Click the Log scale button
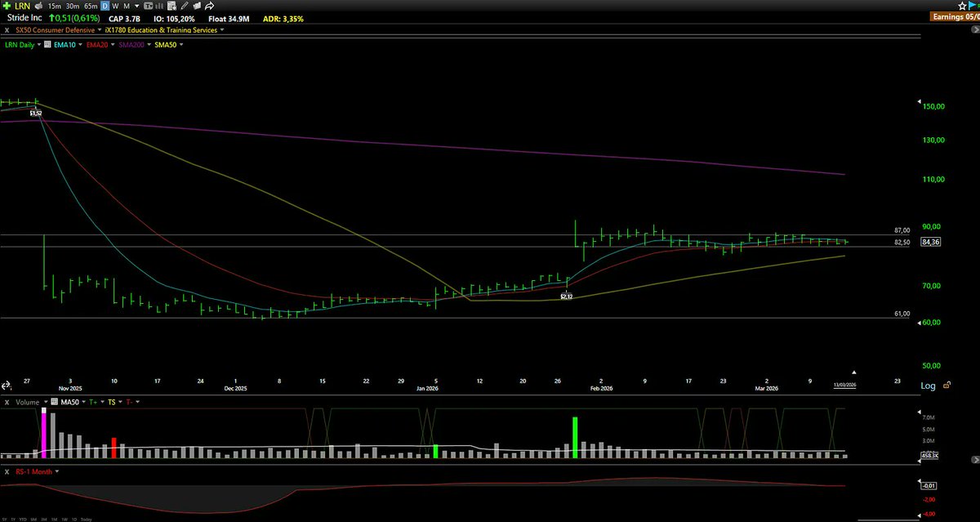Image resolution: width=980 pixels, height=522 pixels. pyautogui.click(x=930, y=386)
